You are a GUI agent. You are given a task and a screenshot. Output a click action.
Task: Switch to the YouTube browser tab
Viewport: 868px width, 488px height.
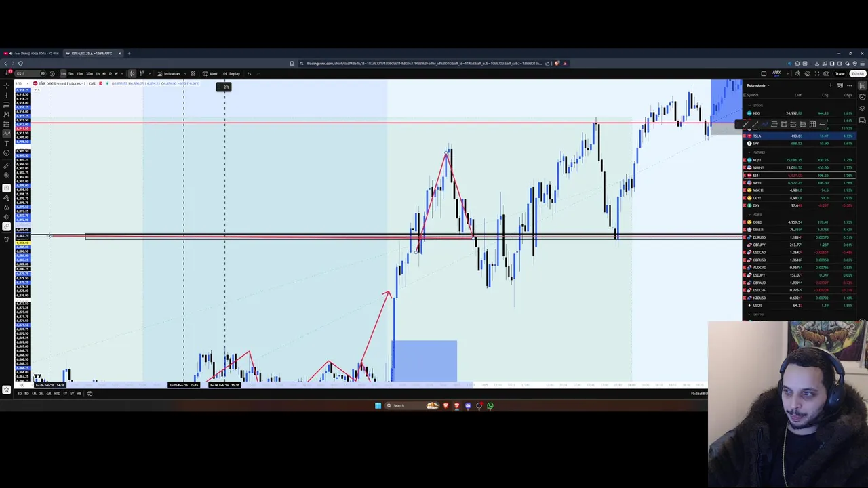[x=32, y=54]
